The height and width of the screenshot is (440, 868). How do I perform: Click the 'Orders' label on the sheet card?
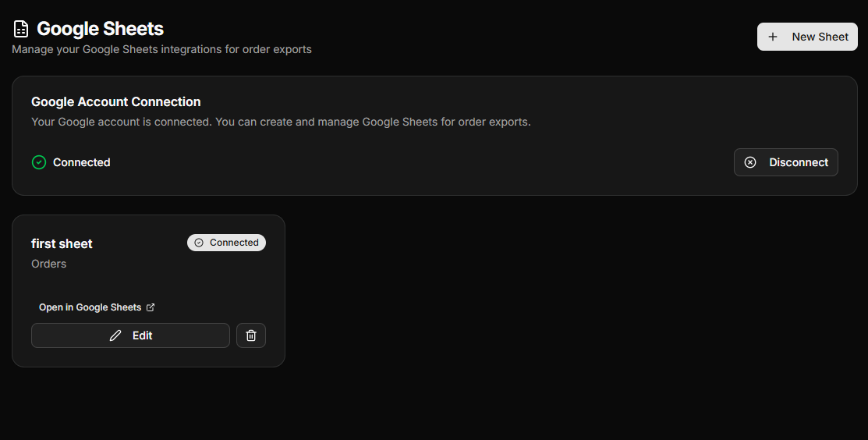coord(48,264)
